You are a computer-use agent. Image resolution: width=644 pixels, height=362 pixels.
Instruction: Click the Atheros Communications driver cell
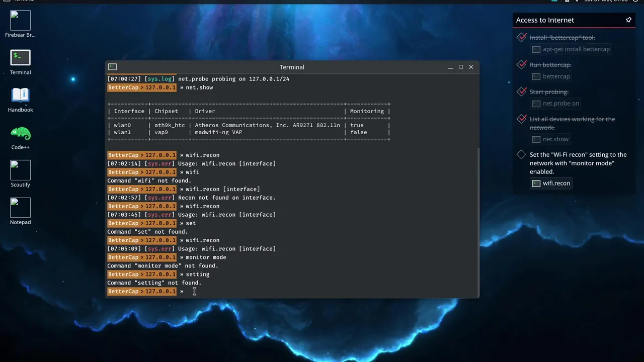(268, 125)
